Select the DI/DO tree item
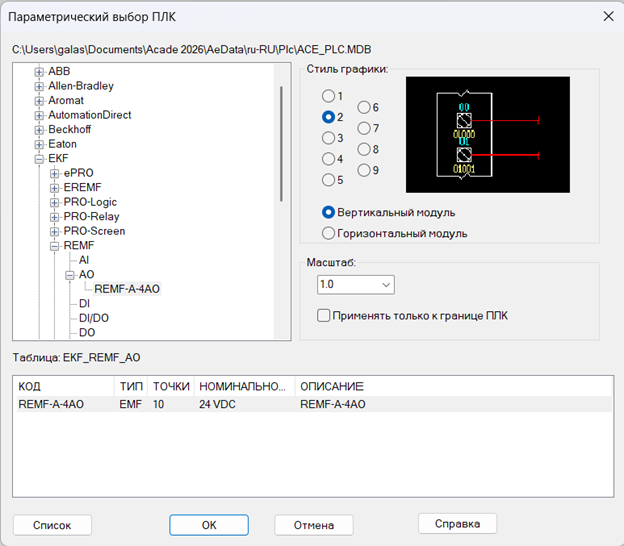Screen dimensions: 624x546 point(94,318)
